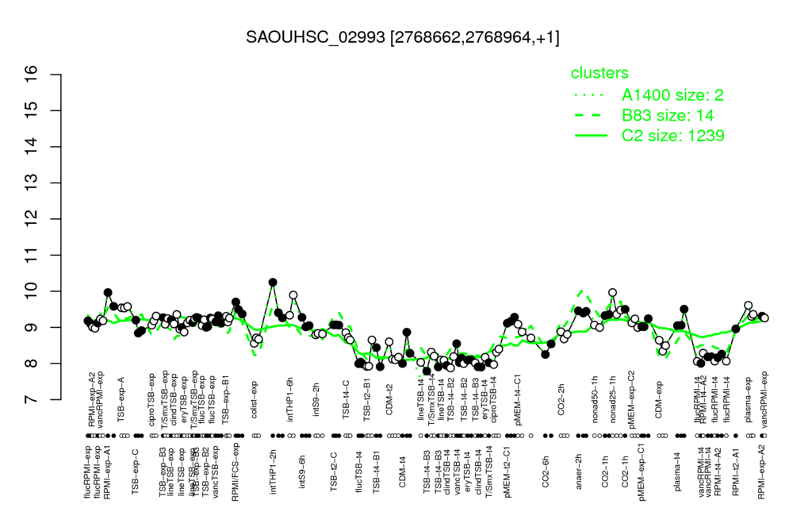Image resolution: width=812 pixels, height=508 pixels.
Task: Select the 'clusters' legend heading
Action: click(x=599, y=73)
